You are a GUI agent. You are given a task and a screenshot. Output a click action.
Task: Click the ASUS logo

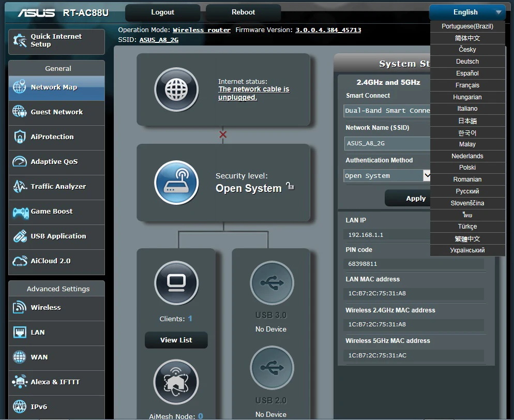point(36,13)
